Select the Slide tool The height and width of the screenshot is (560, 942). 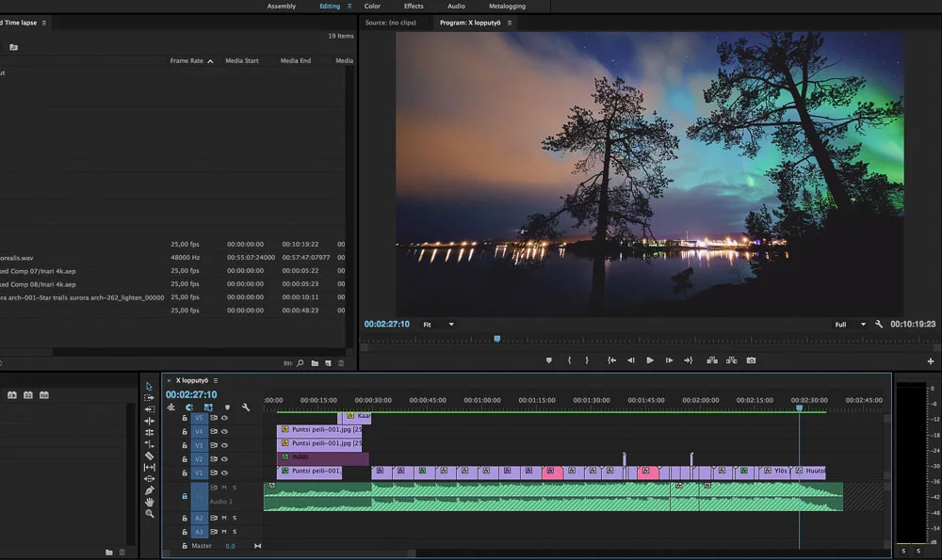click(x=149, y=478)
